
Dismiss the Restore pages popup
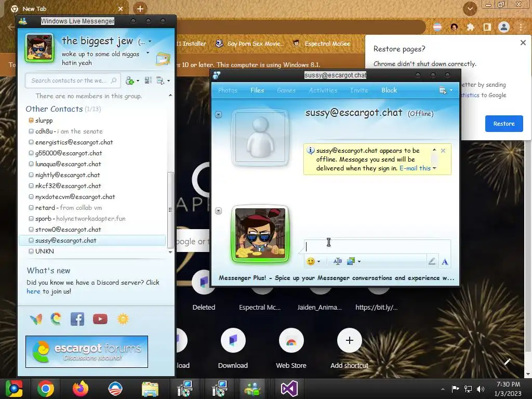click(x=523, y=43)
